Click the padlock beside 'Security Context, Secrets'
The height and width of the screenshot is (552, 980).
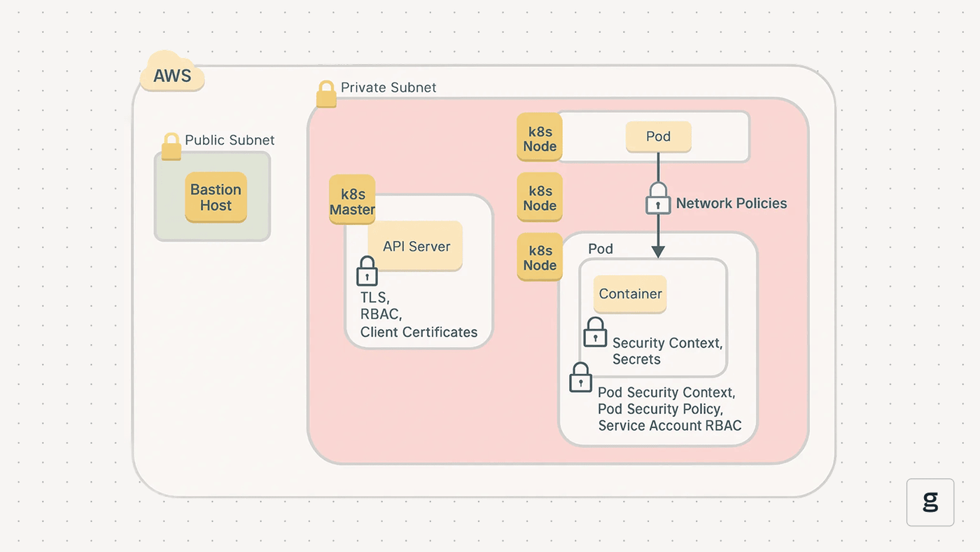[595, 332]
